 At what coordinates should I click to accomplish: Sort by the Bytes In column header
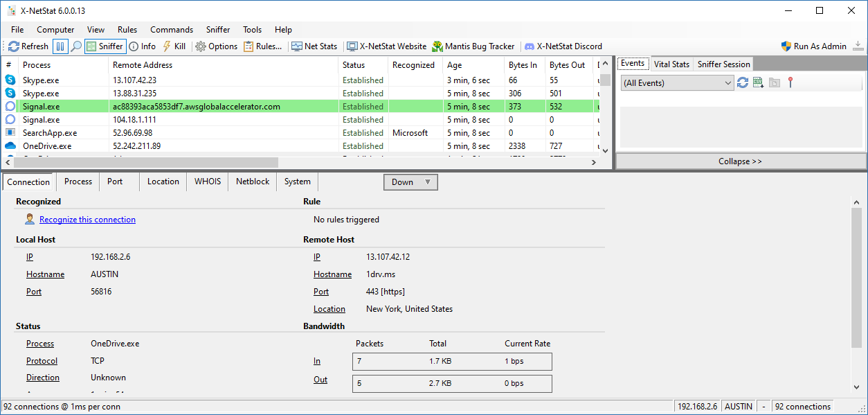point(524,64)
